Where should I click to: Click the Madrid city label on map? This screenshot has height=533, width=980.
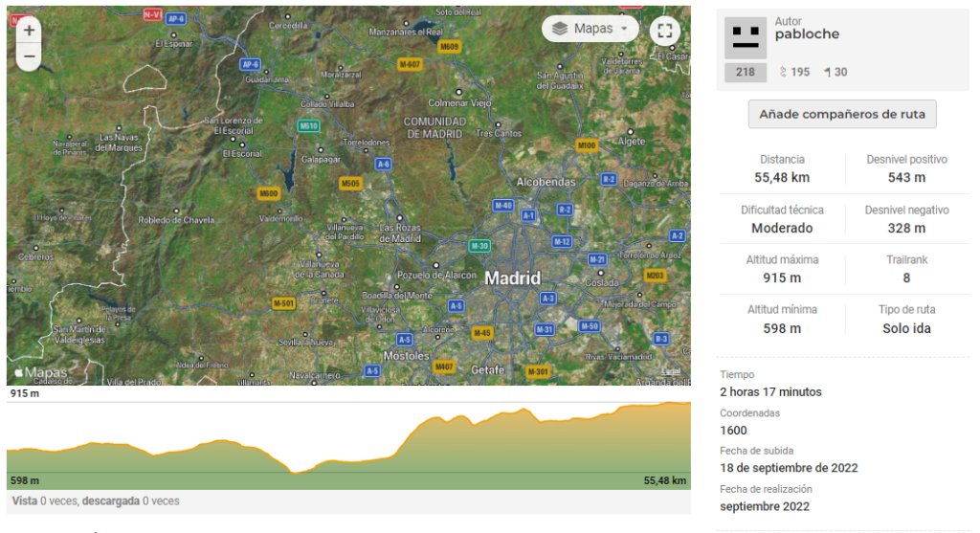(512, 278)
